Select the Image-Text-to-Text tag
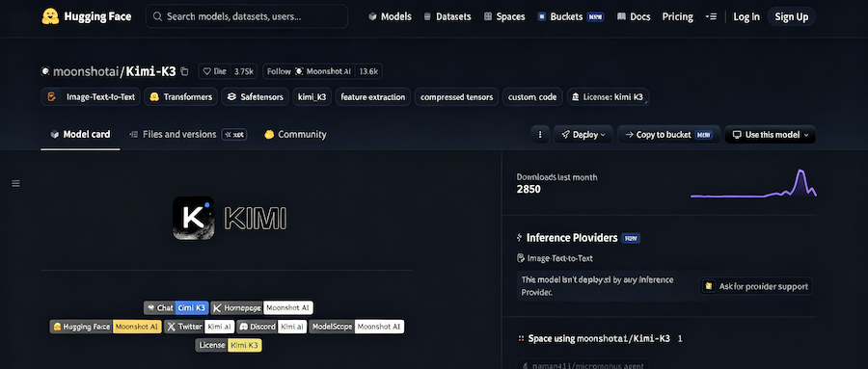 click(91, 96)
